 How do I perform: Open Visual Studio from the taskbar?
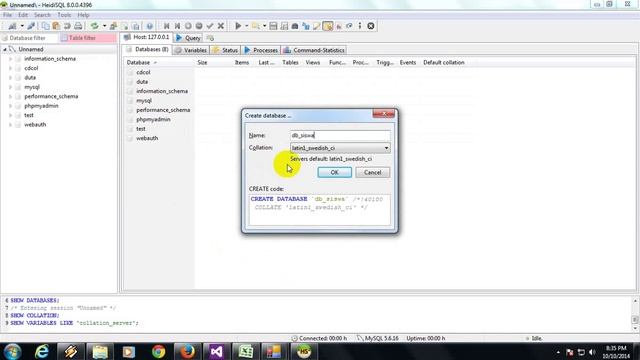pyautogui.click(x=216, y=351)
